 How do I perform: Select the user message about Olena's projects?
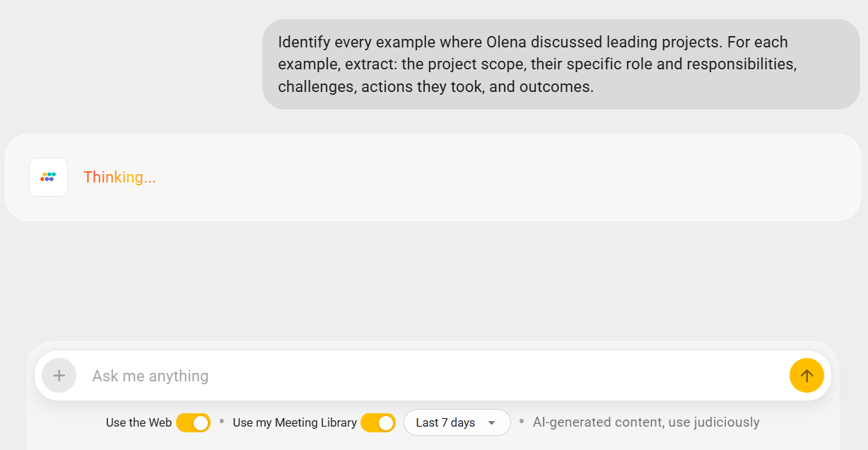click(561, 64)
